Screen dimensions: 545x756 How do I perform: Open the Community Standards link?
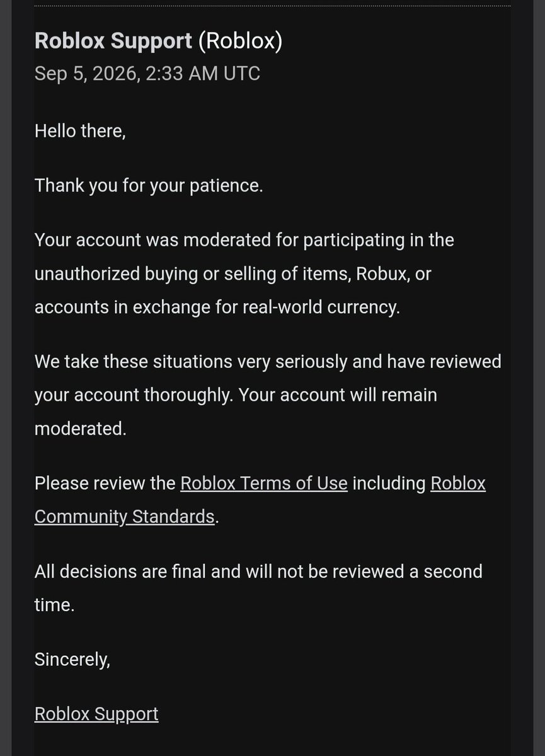pos(125,517)
